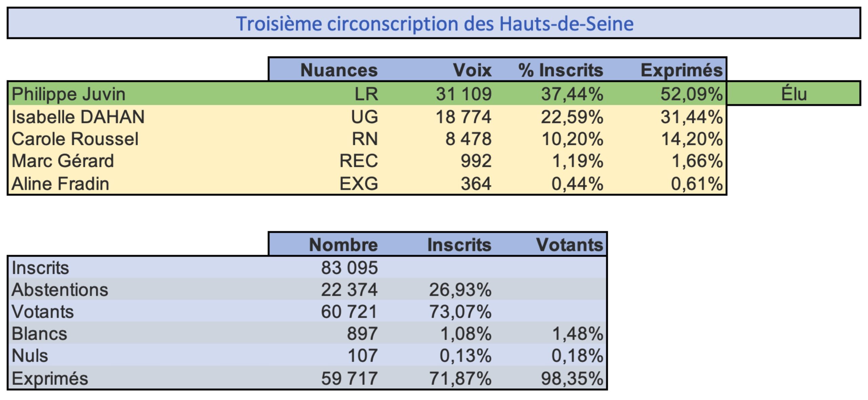Select the Nombre column header
This screenshot has width=868, height=400.
point(343,245)
